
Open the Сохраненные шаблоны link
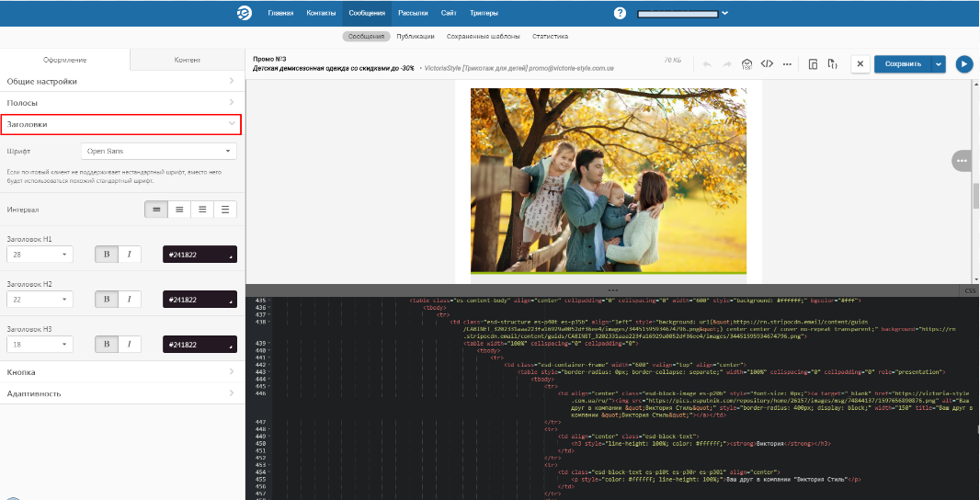click(485, 37)
